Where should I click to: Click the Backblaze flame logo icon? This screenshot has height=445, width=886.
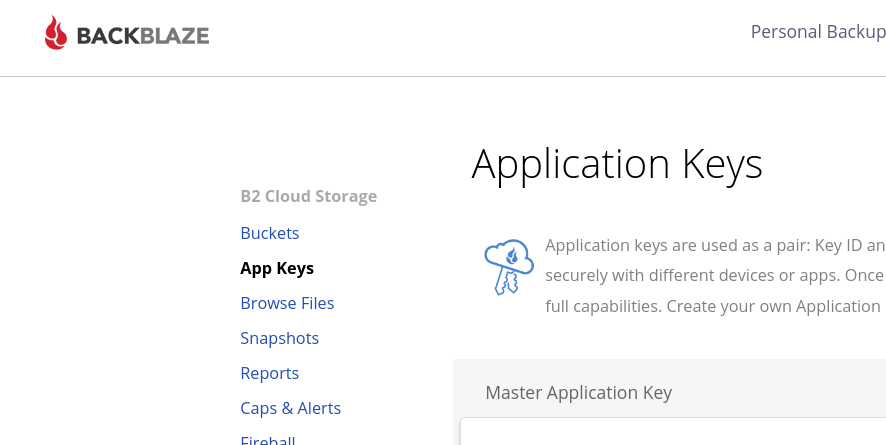click(x=56, y=34)
